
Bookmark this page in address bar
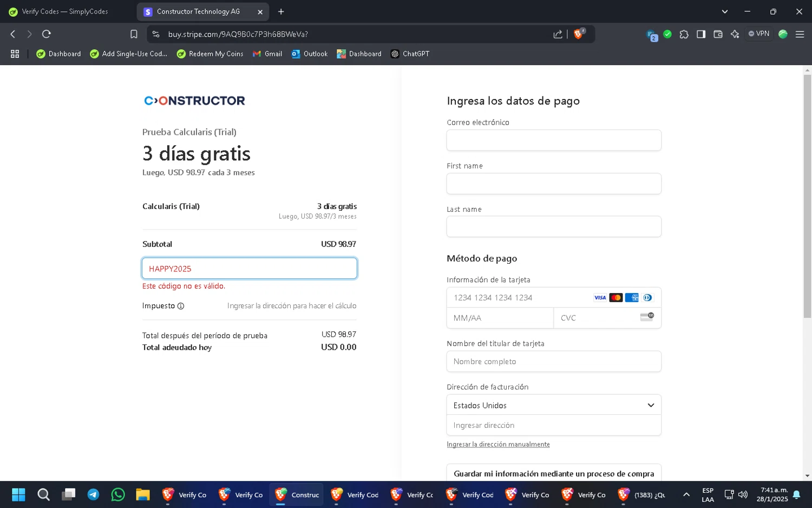[134, 34]
